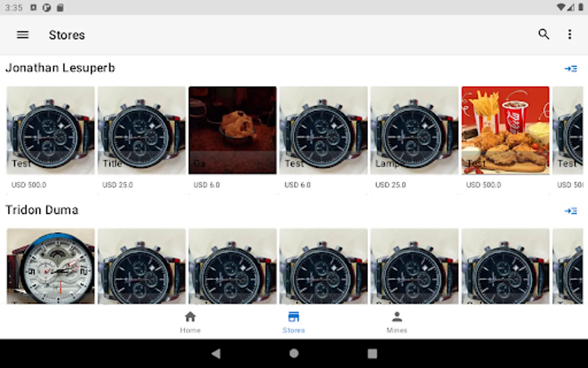The image size is (588, 368).
Task: Tap the Ga product priced USD 6.0
Action: [232, 130]
